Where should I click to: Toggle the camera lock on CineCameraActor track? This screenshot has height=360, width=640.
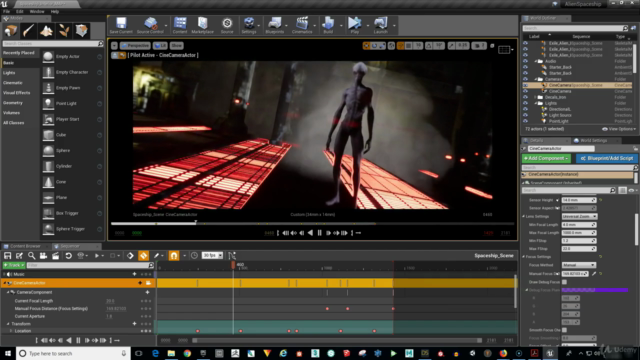tap(148, 283)
